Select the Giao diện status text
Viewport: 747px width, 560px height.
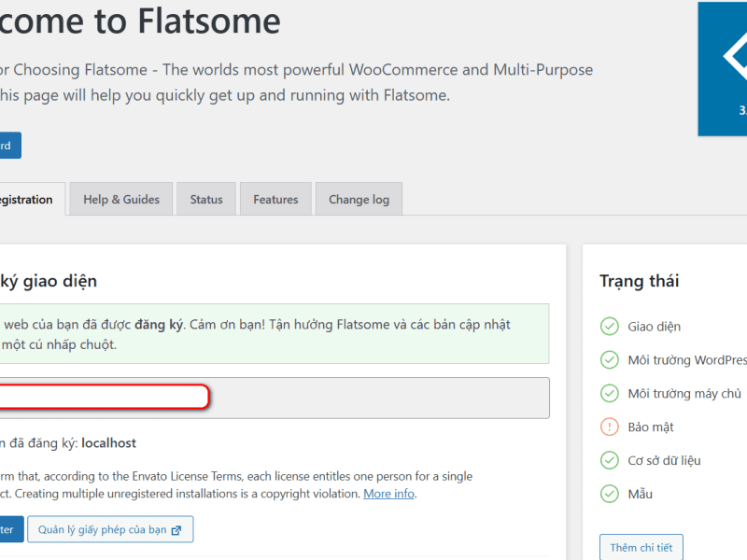655,327
